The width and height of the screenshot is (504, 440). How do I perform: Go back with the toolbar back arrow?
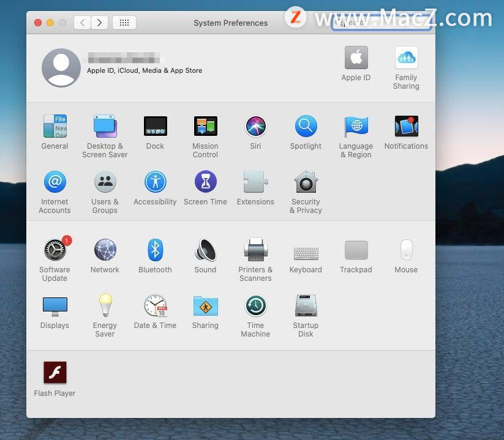coord(83,23)
